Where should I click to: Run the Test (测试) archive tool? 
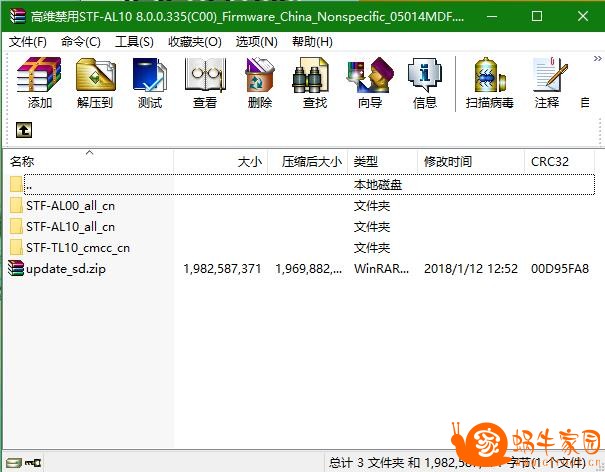[x=150, y=83]
